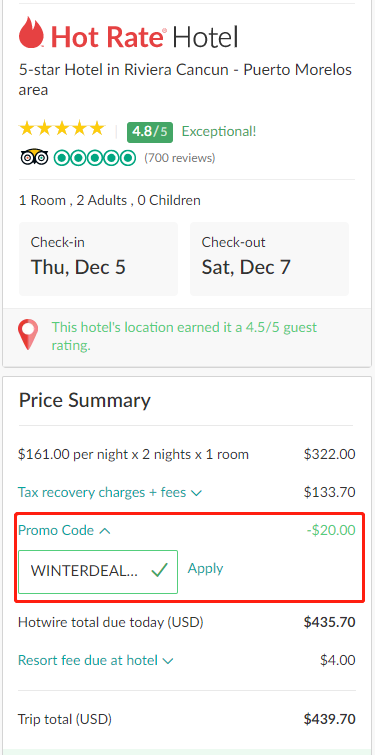This screenshot has width=375, height=755.
Task: Expand Tax recovery charges + fees
Action: coord(110,493)
